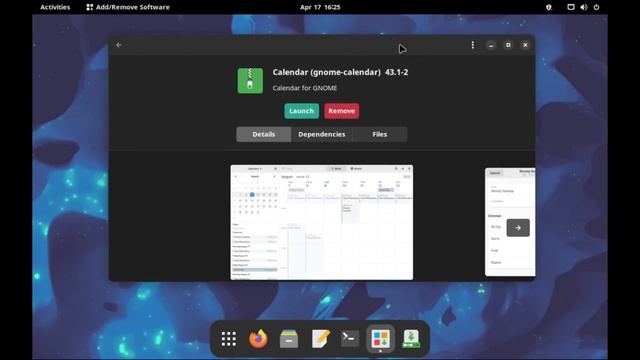
Task: Click the title Calendar (gnome-calendar) 43.1-2
Action: (x=340, y=72)
